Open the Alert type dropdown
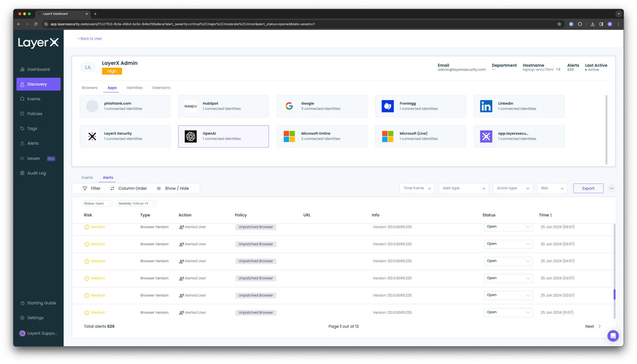 (x=463, y=188)
